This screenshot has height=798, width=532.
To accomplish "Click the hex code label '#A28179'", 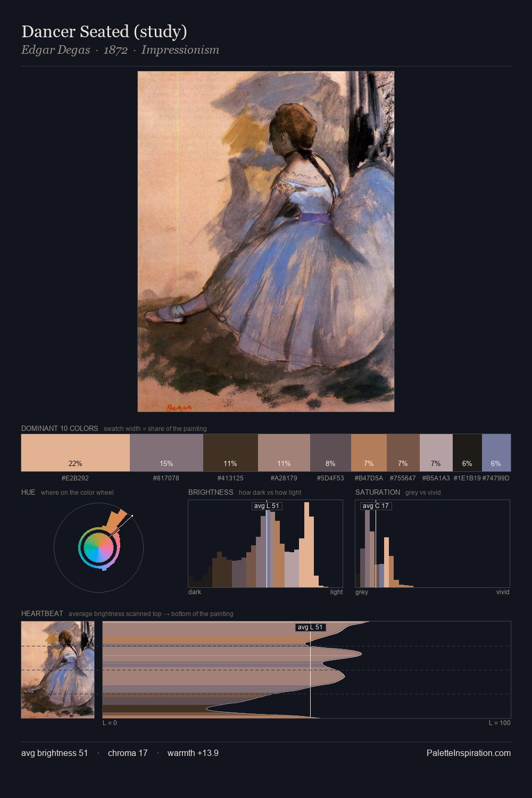I will 284,478.
